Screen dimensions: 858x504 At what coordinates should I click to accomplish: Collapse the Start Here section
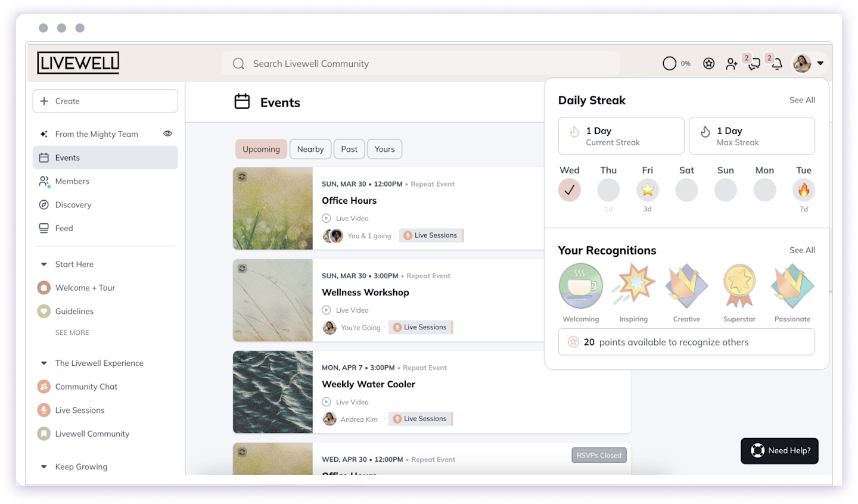(43, 265)
